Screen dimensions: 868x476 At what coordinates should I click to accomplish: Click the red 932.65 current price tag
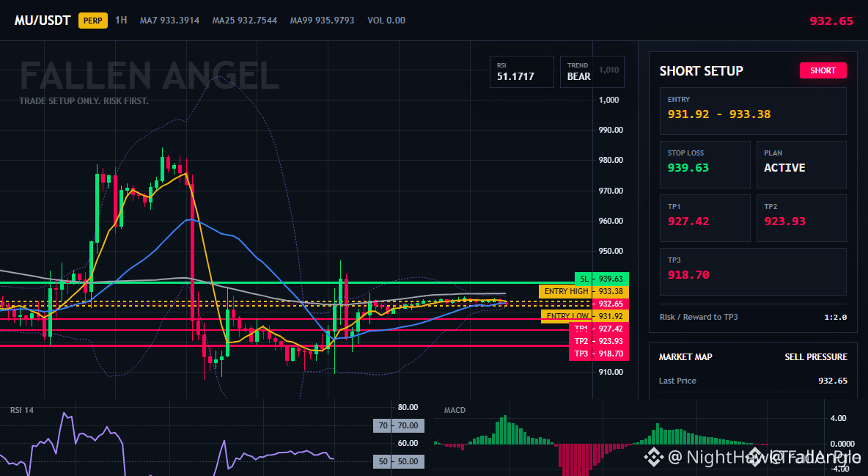(610, 304)
